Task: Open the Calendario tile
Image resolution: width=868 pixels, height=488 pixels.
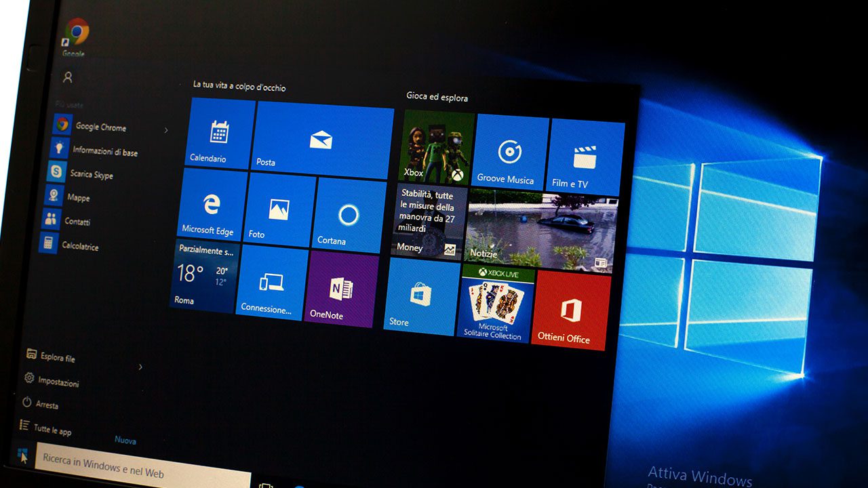Action: tap(218, 133)
